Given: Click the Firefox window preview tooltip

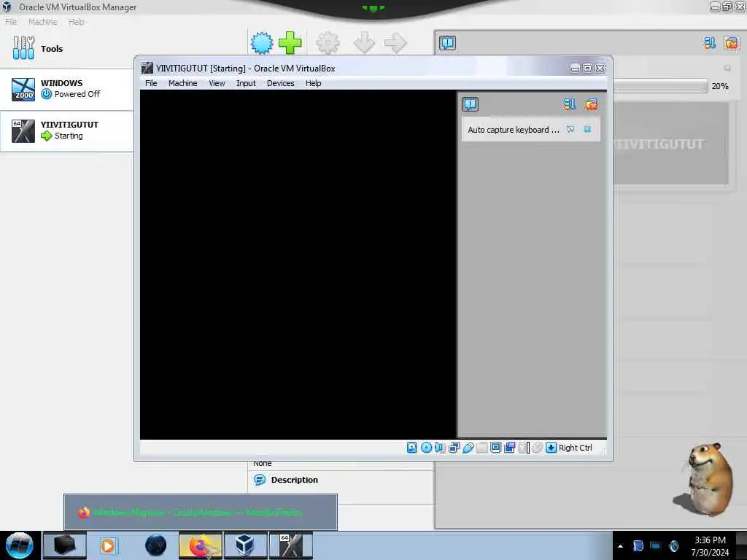Looking at the screenshot, I should click(x=201, y=512).
